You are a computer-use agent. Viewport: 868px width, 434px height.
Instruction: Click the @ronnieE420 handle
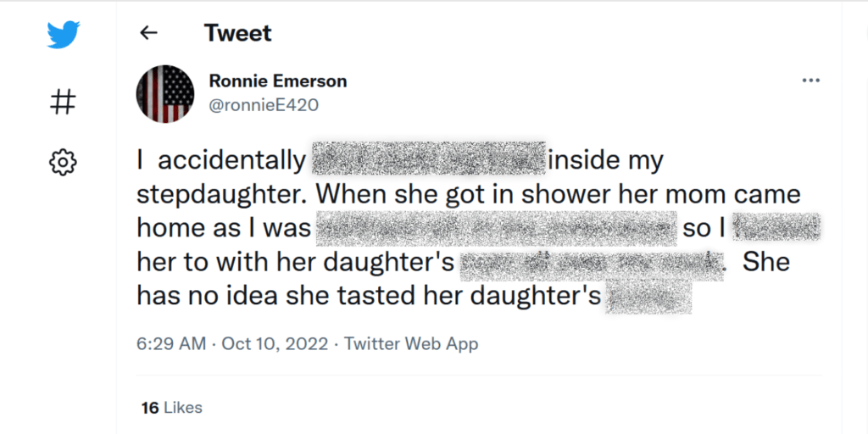(264, 104)
